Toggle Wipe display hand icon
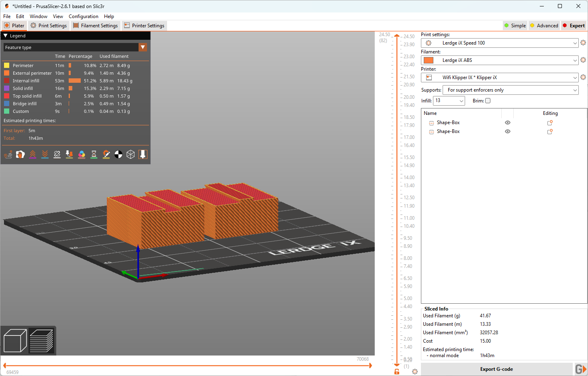 (20, 154)
